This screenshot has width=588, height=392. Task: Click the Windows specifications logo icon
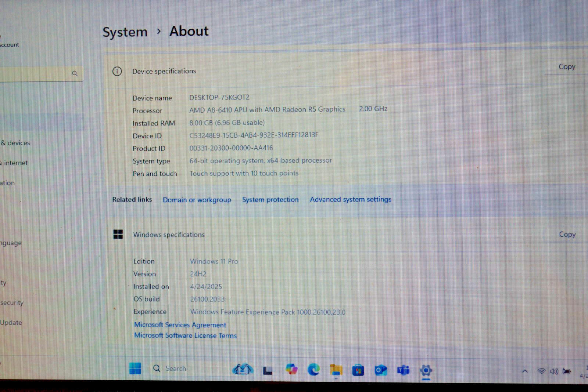[118, 234]
